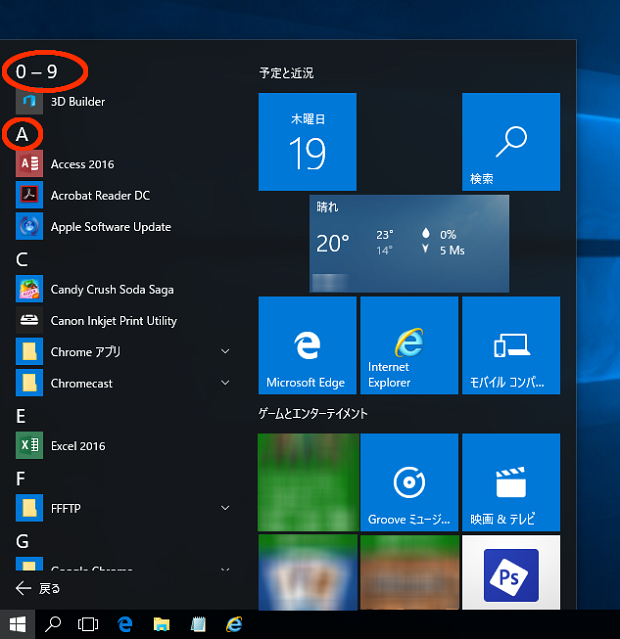
Task: Open the calendar tile showing 木曜日 19
Action: click(307, 142)
